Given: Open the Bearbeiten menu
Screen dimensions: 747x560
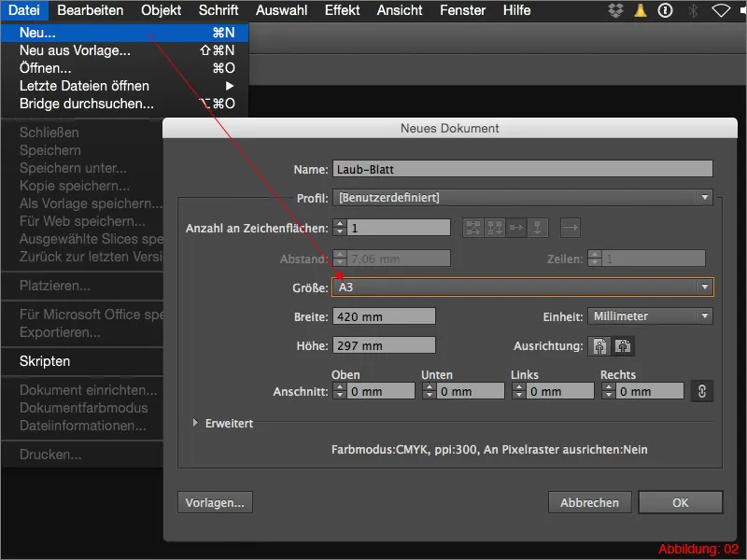Looking at the screenshot, I should pos(90,10).
